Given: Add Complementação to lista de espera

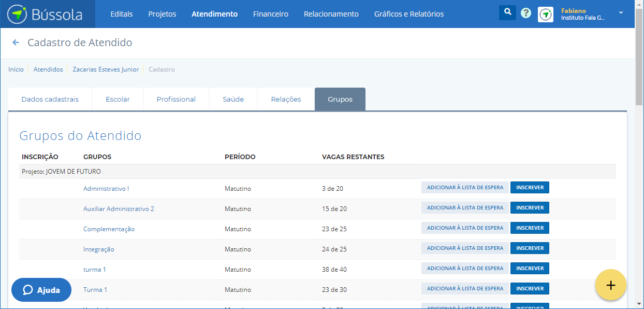Looking at the screenshot, I should pos(464,228).
